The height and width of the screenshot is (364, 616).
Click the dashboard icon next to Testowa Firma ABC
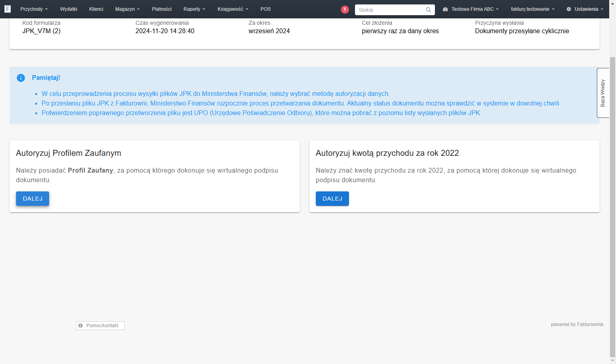445,9
